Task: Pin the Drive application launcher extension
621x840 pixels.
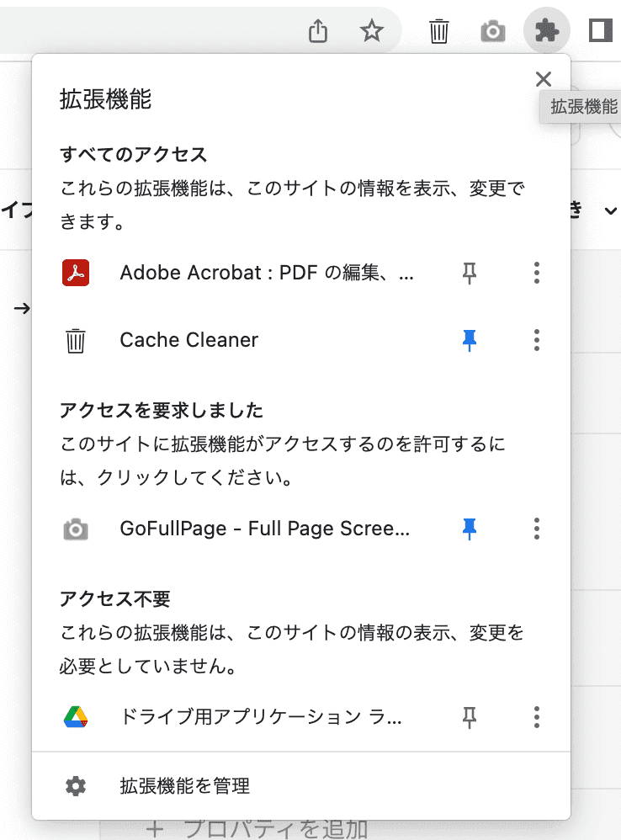Action: [x=470, y=717]
